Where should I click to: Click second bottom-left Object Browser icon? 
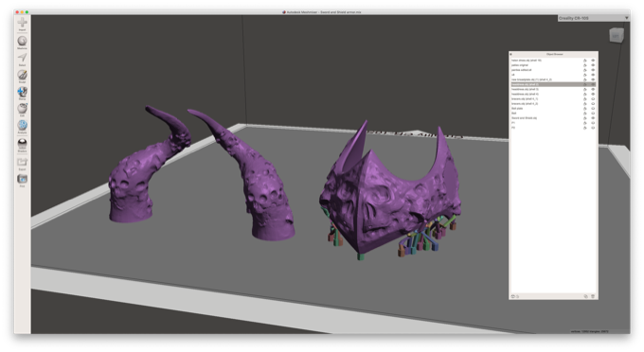click(517, 296)
